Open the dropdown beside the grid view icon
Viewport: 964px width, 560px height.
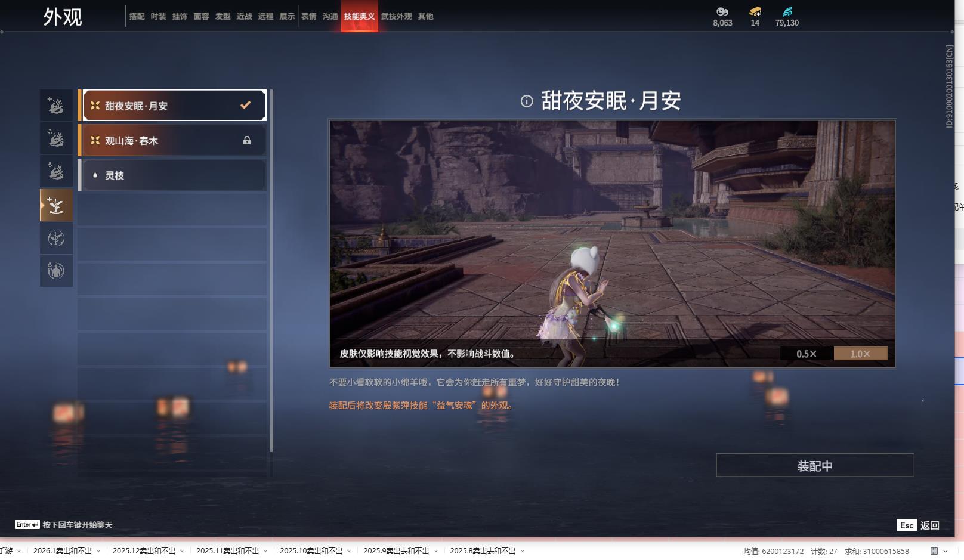coord(946,551)
